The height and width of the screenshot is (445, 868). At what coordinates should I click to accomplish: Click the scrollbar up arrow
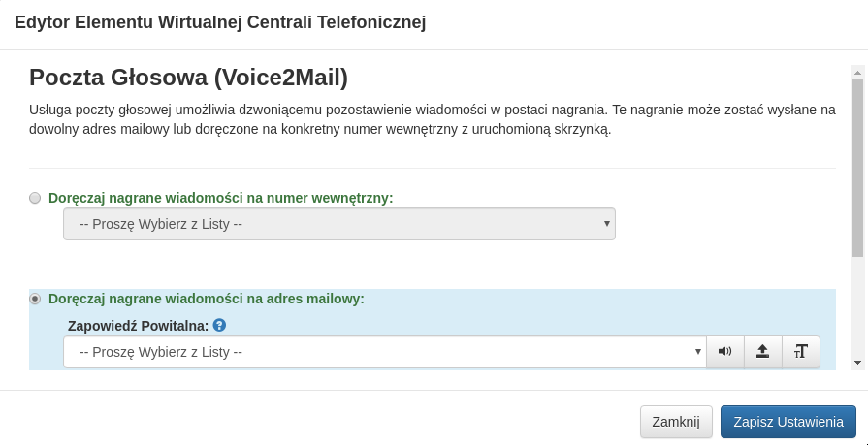(857, 72)
